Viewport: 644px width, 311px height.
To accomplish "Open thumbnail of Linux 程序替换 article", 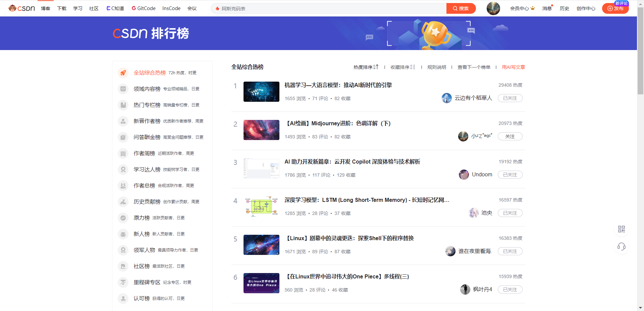I will click(261, 245).
